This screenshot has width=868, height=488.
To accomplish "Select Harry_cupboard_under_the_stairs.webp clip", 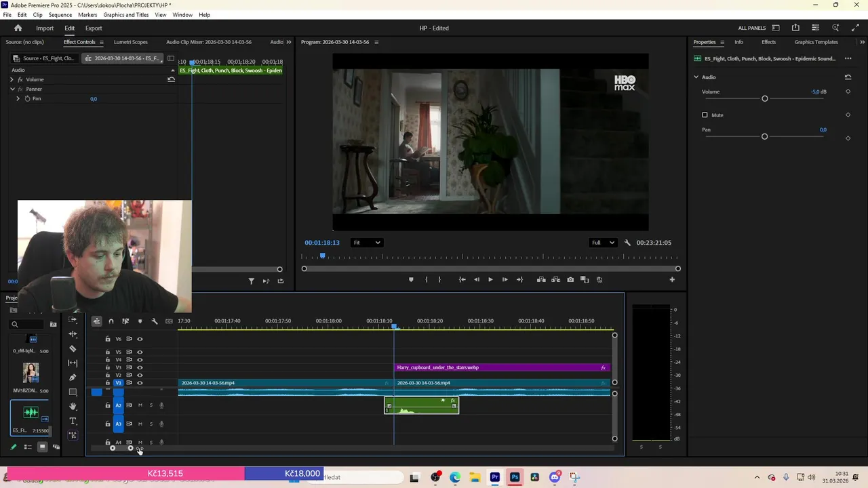I will pos(502,367).
